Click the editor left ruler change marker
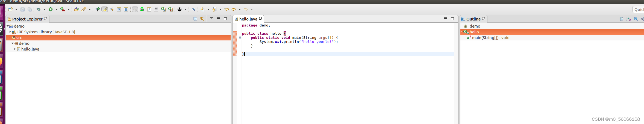 click(x=235, y=44)
